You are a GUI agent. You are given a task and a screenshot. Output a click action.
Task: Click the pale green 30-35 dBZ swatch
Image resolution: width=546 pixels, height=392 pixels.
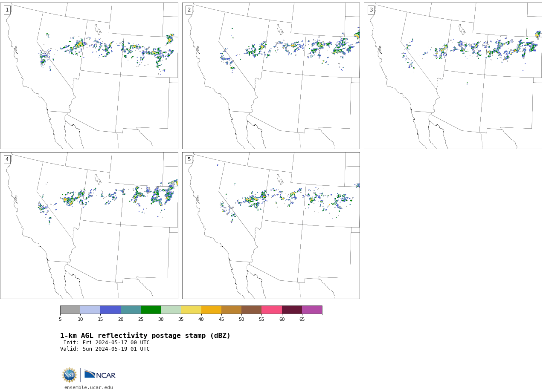click(171, 310)
